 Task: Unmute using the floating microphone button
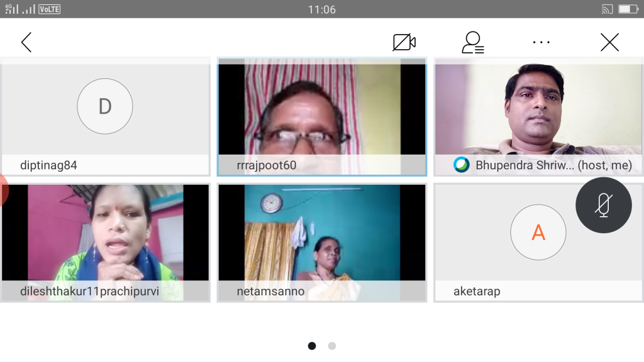[x=603, y=206]
